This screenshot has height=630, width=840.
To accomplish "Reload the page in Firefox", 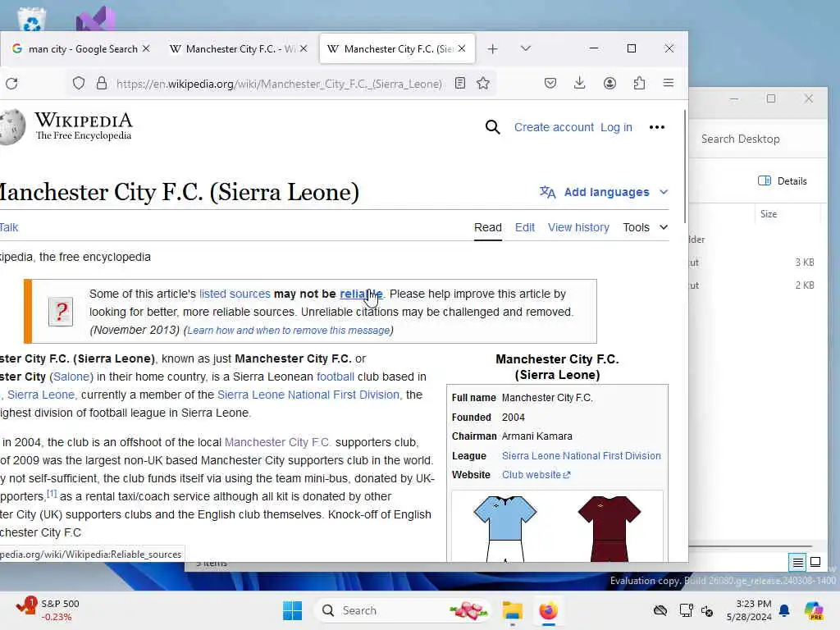I will pos(11,83).
